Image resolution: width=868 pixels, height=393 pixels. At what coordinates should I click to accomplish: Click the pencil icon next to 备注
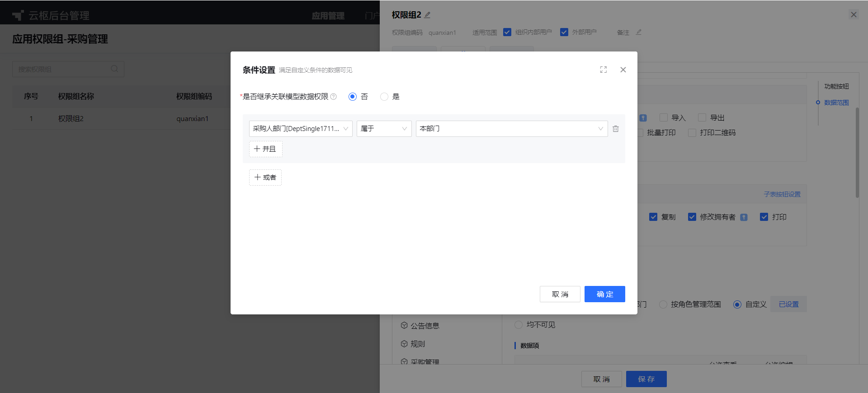[639, 32]
